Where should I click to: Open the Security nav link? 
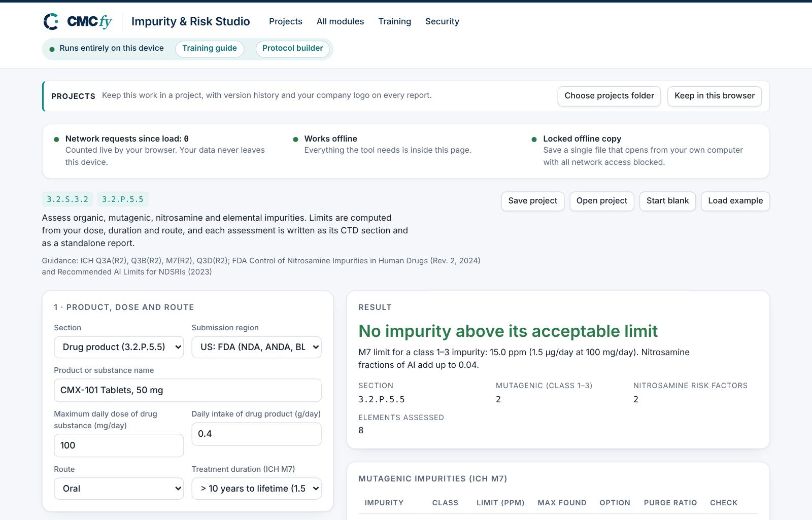click(x=442, y=21)
